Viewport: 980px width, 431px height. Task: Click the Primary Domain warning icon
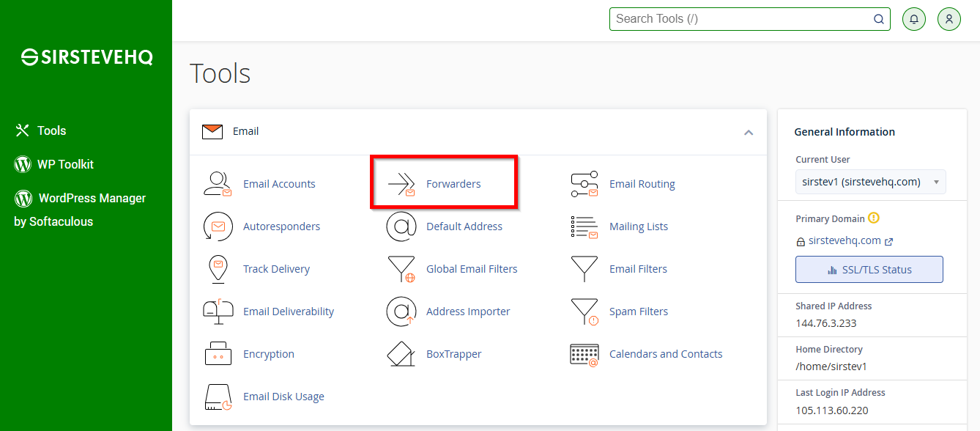tap(873, 218)
